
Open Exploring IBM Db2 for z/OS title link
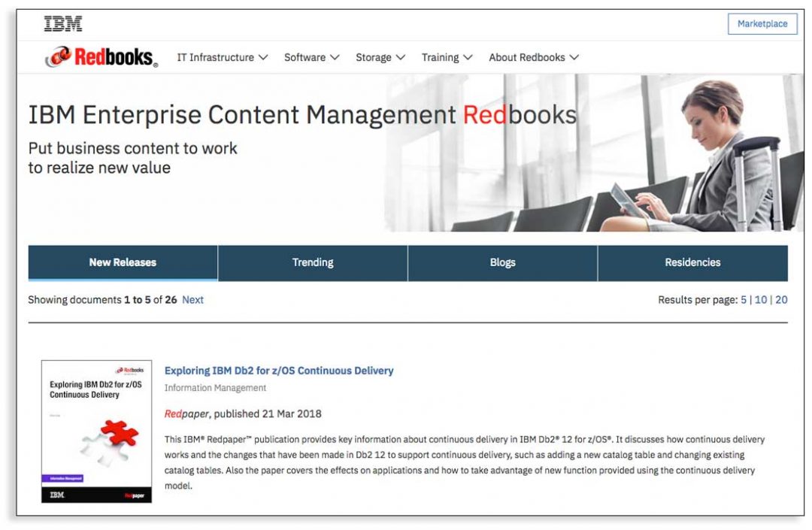point(279,370)
